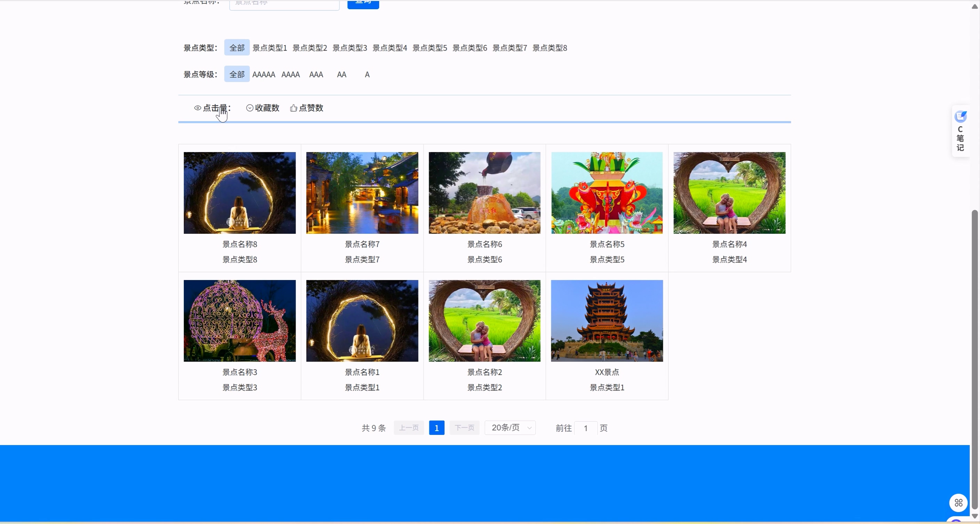Select 全部 in 景点类型 filter
The height and width of the screenshot is (524, 980).
click(237, 48)
